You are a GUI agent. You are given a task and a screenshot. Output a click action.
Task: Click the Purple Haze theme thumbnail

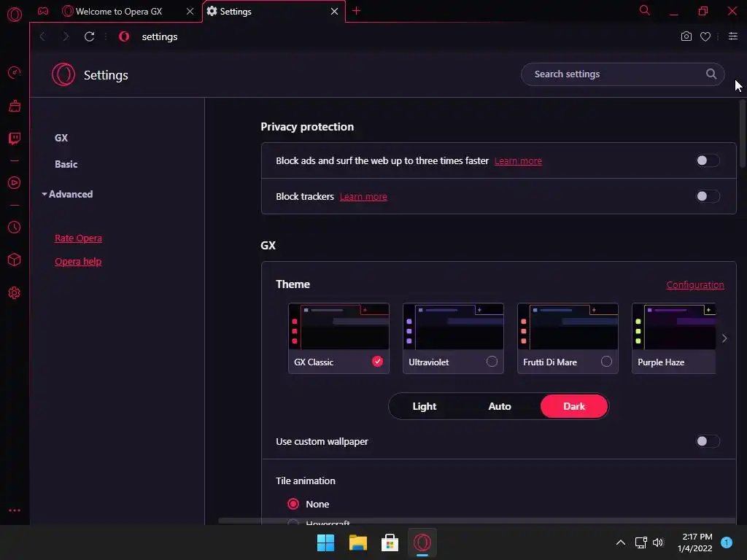673,327
